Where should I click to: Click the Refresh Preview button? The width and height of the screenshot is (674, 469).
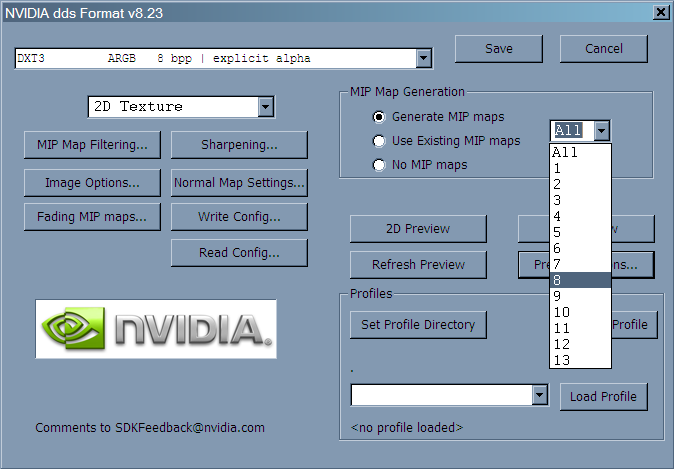click(418, 265)
